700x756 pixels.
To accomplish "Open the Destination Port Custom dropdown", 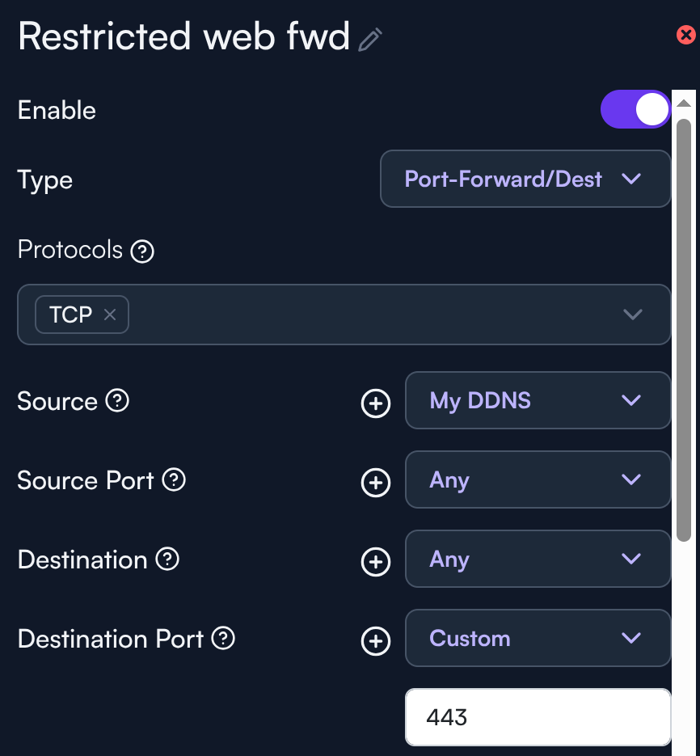I will 538,638.
